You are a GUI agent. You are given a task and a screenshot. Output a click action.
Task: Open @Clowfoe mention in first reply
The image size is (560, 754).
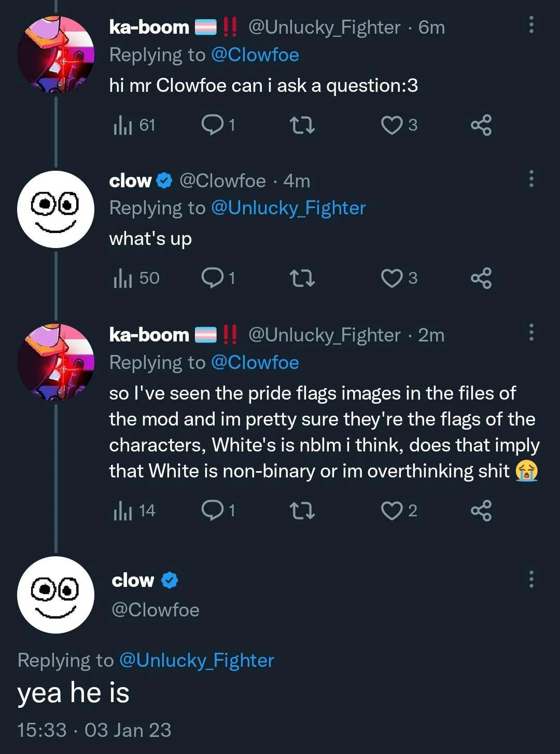pyautogui.click(x=255, y=55)
